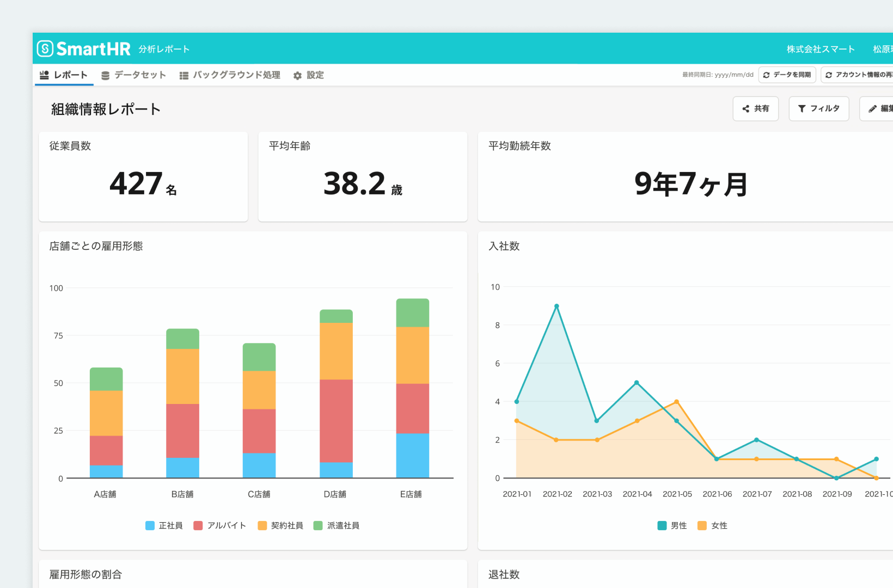The height and width of the screenshot is (588, 893).
Task: Toggle the 女性 legend swatch
Action: coord(702,525)
